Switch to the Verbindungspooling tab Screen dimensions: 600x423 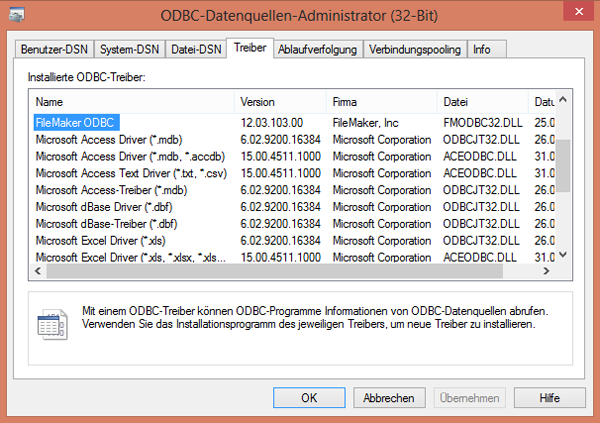pos(414,49)
